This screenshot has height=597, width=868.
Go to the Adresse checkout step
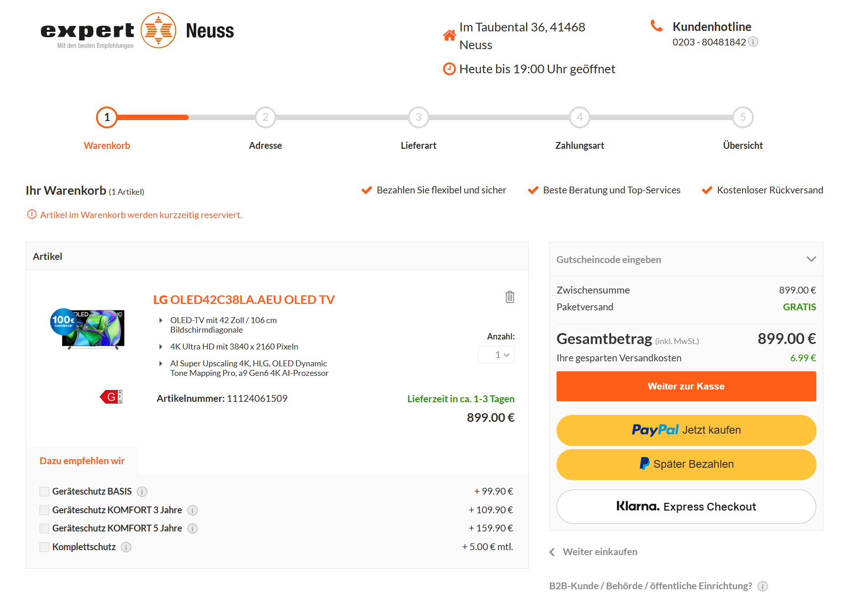pyautogui.click(x=265, y=118)
